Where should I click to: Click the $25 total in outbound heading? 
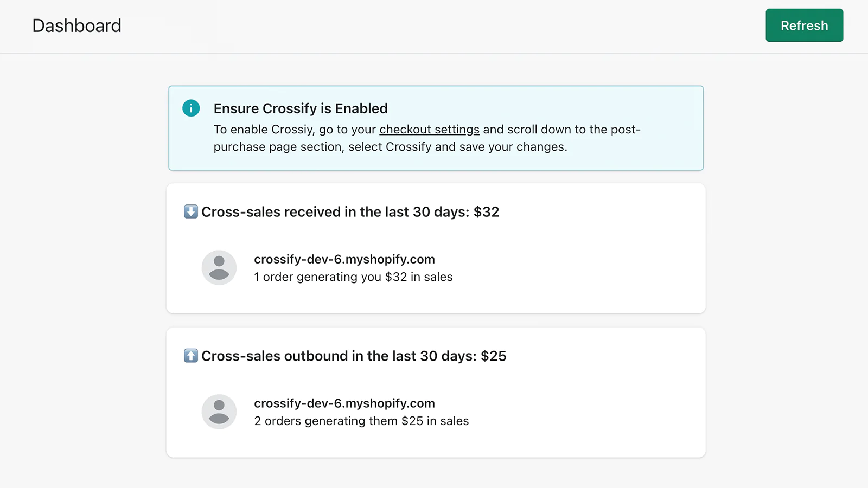coord(494,356)
